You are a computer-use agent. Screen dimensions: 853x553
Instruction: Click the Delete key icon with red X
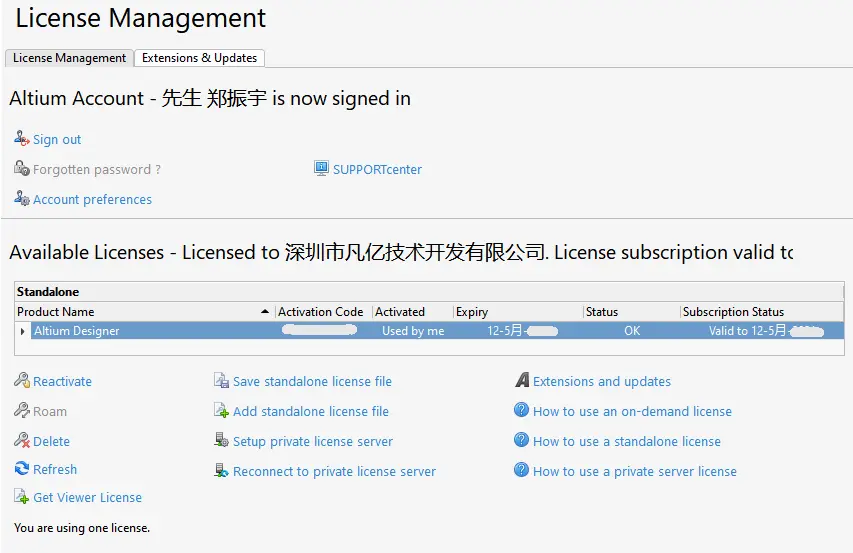(22, 440)
